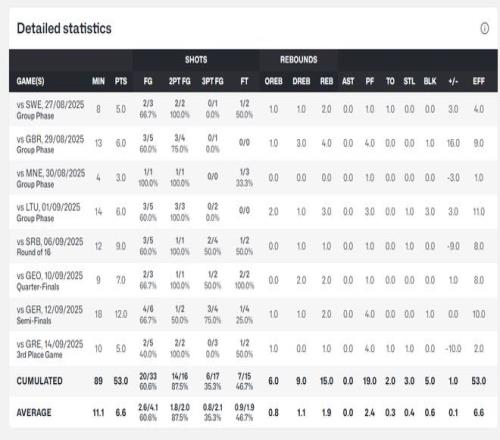The height and width of the screenshot is (440, 500).
Task: Click the AVERAGE row label
Action: [34, 413]
